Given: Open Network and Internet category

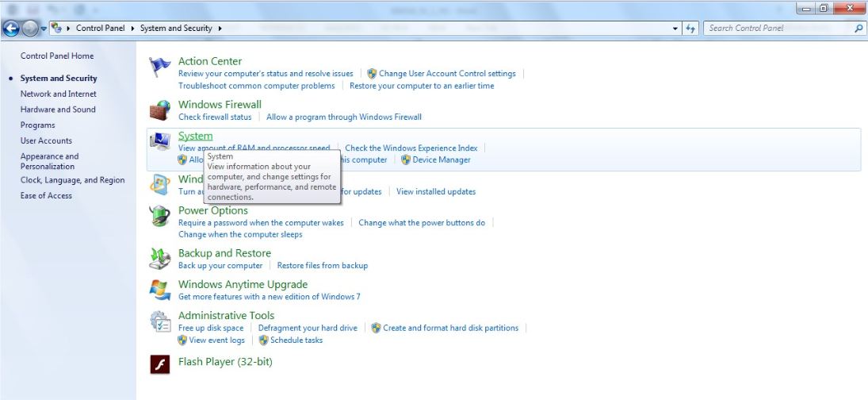Looking at the screenshot, I should [x=58, y=94].
